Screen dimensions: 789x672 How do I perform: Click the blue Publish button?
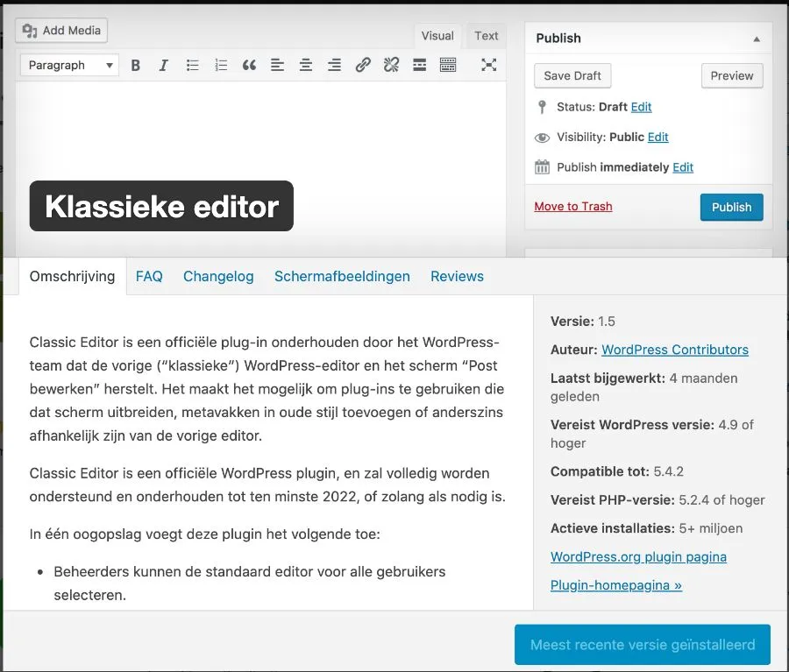[x=732, y=208]
